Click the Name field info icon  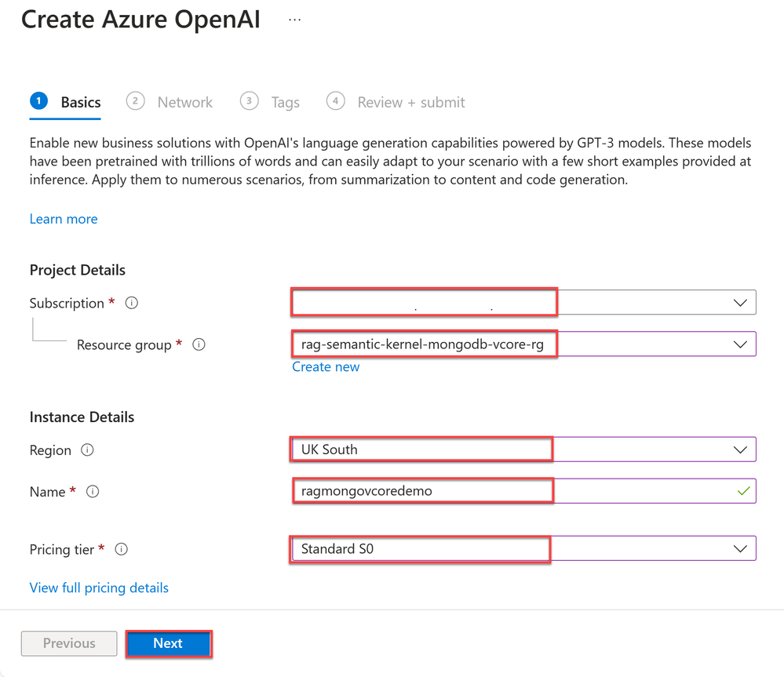93,491
